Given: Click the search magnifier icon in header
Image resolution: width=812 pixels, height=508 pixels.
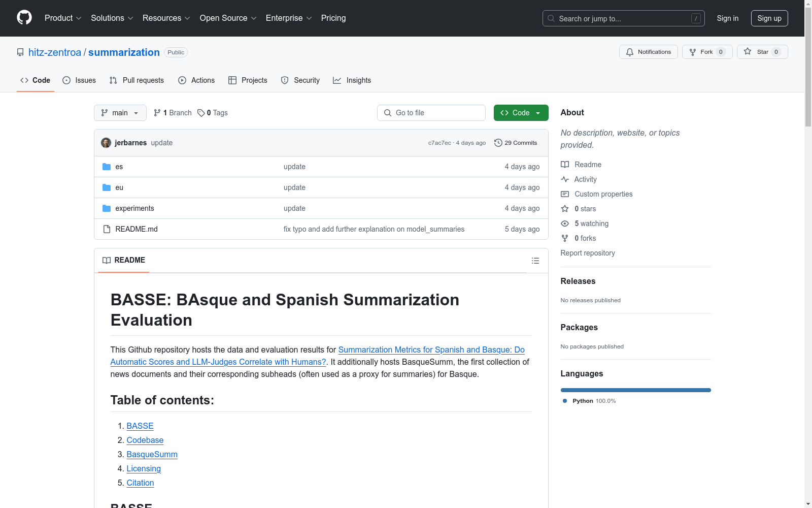Looking at the screenshot, I should click(x=551, y=18).
